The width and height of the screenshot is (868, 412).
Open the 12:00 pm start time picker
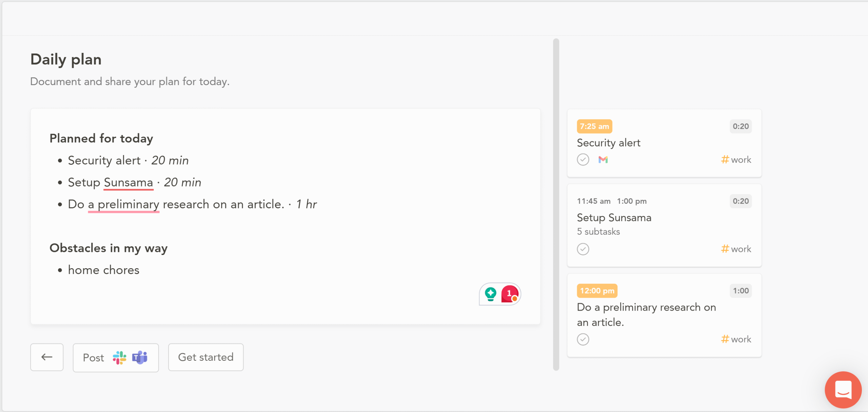[597, 291]
